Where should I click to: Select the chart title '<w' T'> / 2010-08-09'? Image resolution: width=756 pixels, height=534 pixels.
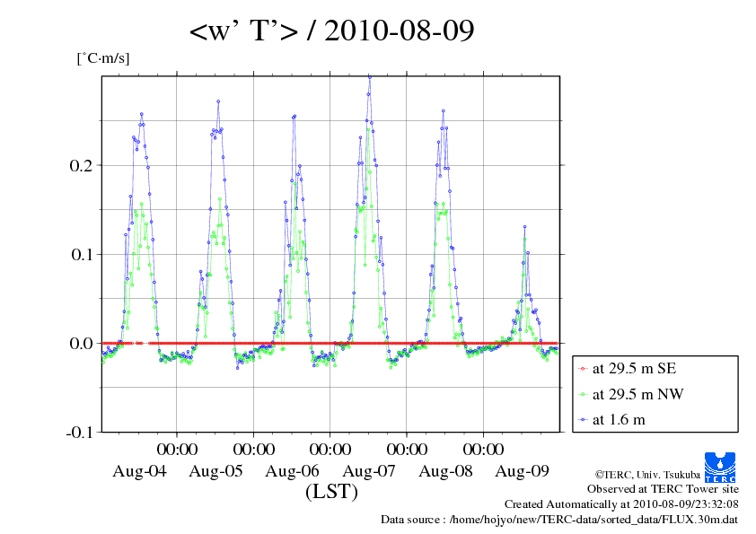click(x=331, y=31)
